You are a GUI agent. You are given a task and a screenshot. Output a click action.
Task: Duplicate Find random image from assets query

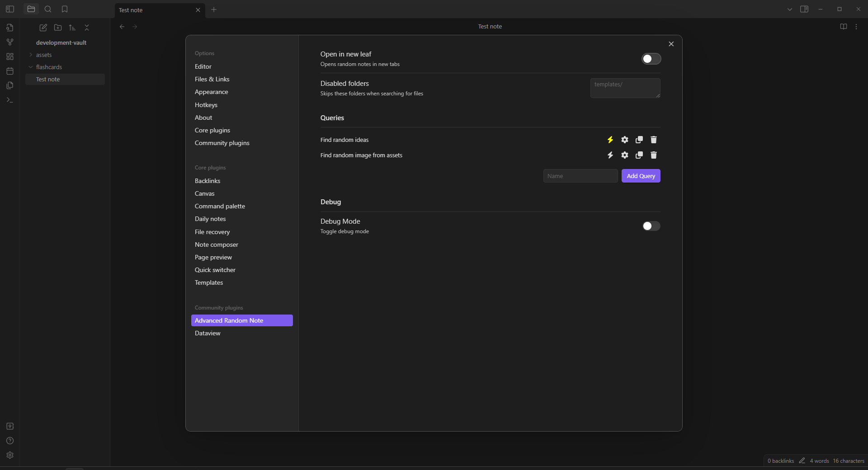[x=639, y=155]
